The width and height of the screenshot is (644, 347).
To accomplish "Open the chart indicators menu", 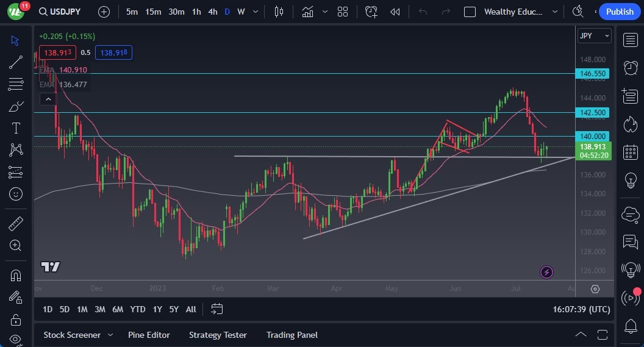I will (307, 12).
